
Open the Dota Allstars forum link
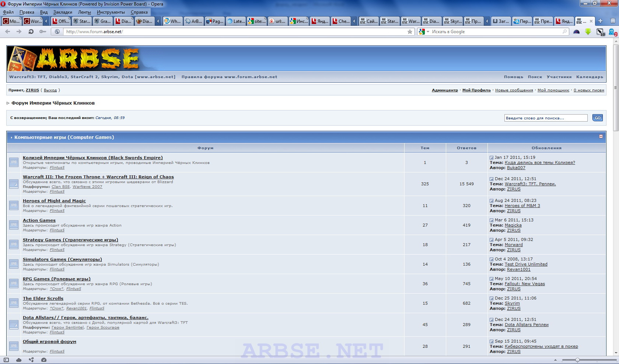tap(85, 318)
